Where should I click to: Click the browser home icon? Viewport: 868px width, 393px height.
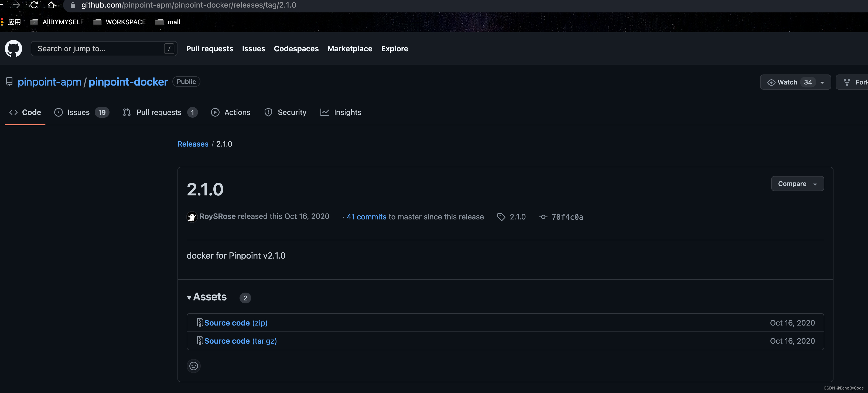[x=51, y=5]
